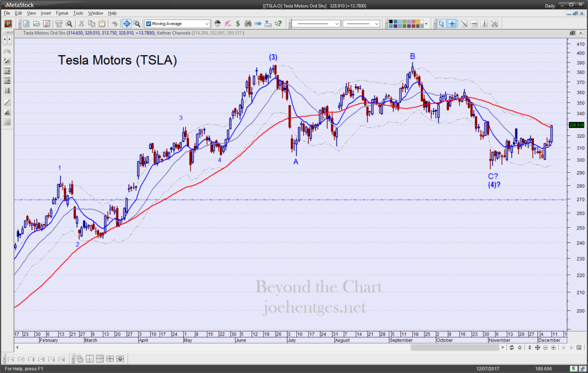Viewport: 588px width, 373px height.
Task: Open the Window menu
Action: click(96, 13)
